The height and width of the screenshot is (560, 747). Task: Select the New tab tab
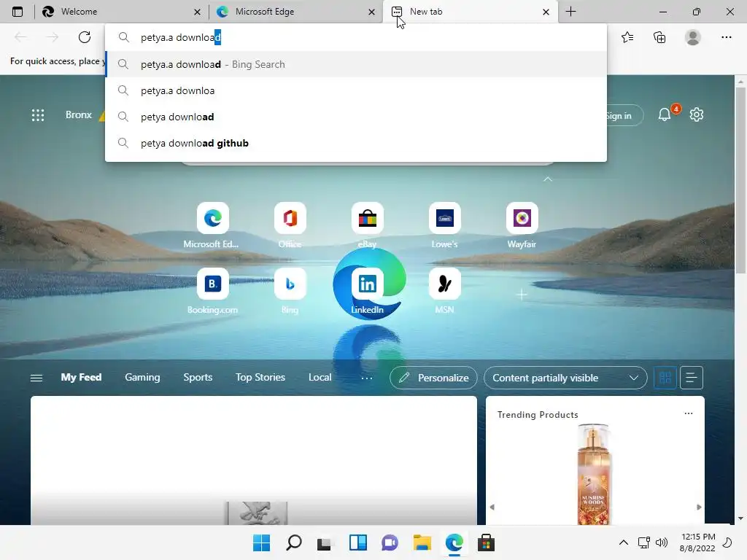point(470,12)
